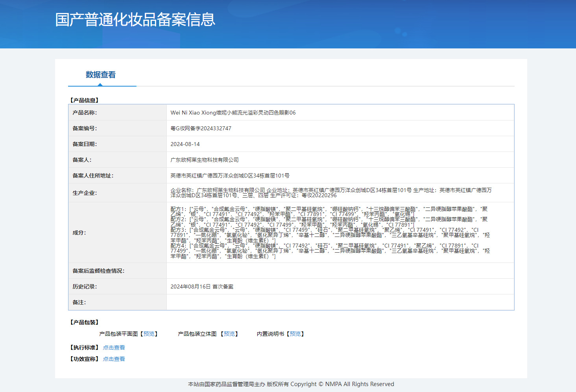Click 点击查看 next to 功效宣称

(x=114, y=359)
